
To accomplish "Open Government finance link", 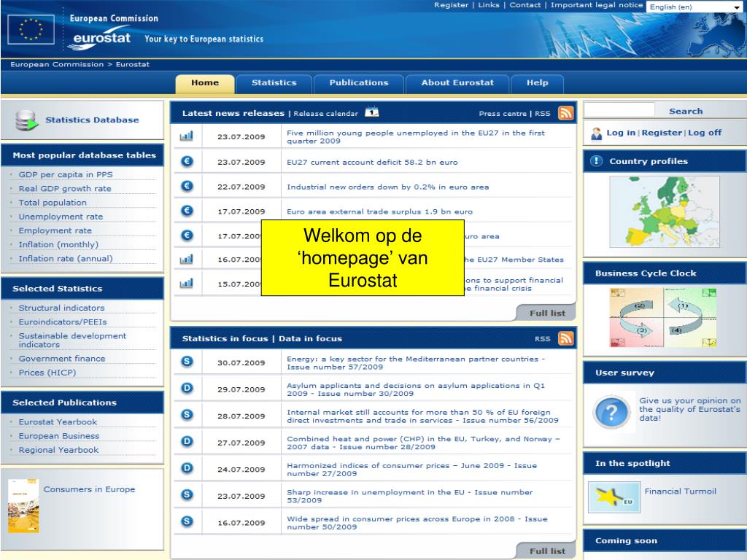I will coord(62,359).
